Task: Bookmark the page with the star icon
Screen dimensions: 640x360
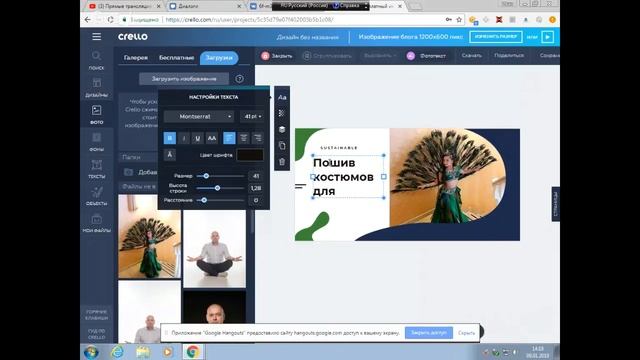Action: (459, 20)
